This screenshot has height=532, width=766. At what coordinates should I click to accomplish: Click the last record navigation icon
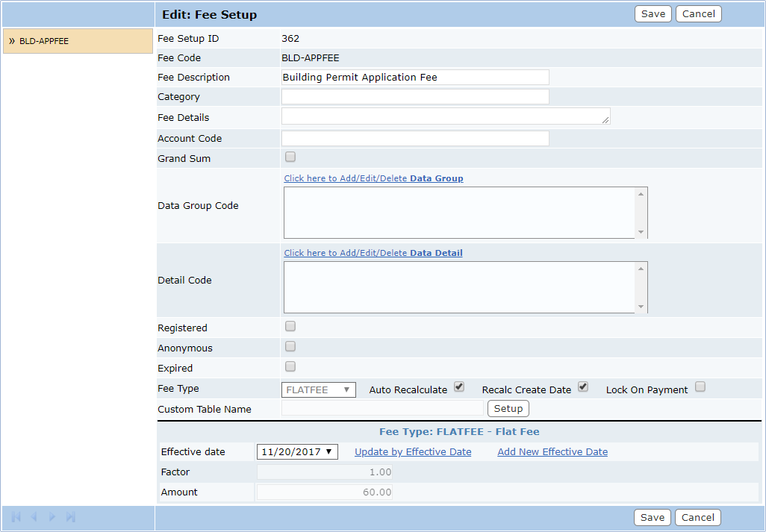pyautogui.click(x=69, y=516)
